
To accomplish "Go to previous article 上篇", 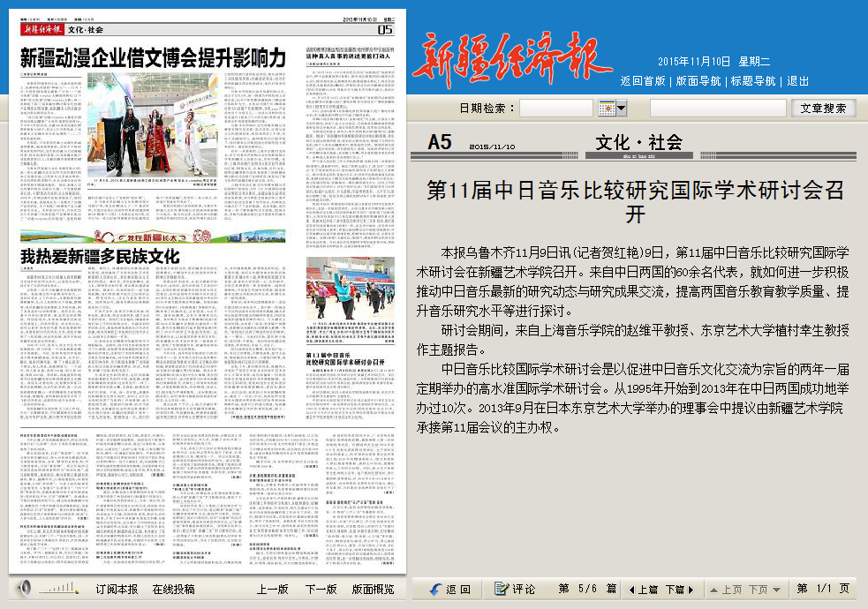I will pyautogui.click(x=643, y=589).
